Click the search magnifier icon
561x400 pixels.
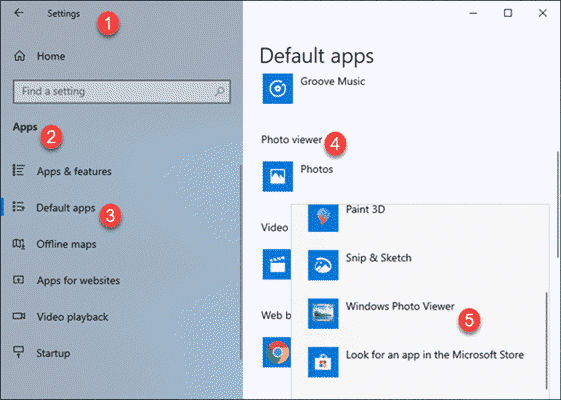click(x=219, y=92)
